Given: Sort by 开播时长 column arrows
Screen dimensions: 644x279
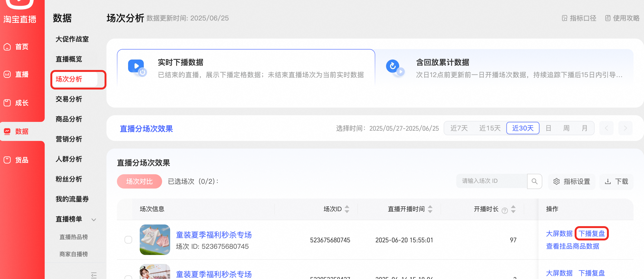Looking at the screenshot, I should (x=513, y=209).
